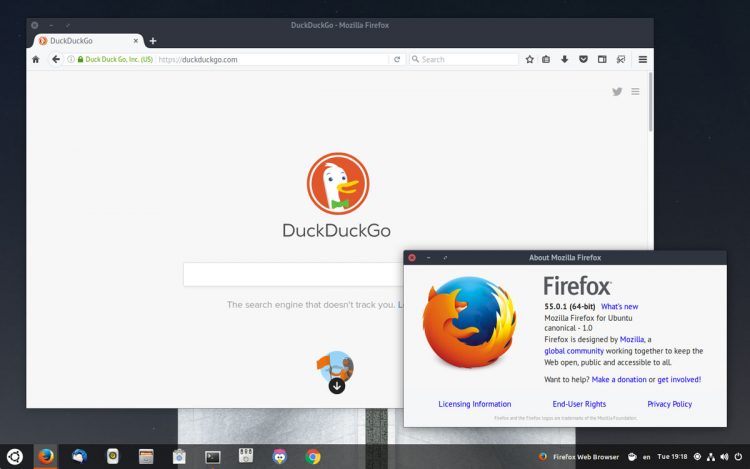Follow the Mozilla link in About dialog

click(632, 339)
